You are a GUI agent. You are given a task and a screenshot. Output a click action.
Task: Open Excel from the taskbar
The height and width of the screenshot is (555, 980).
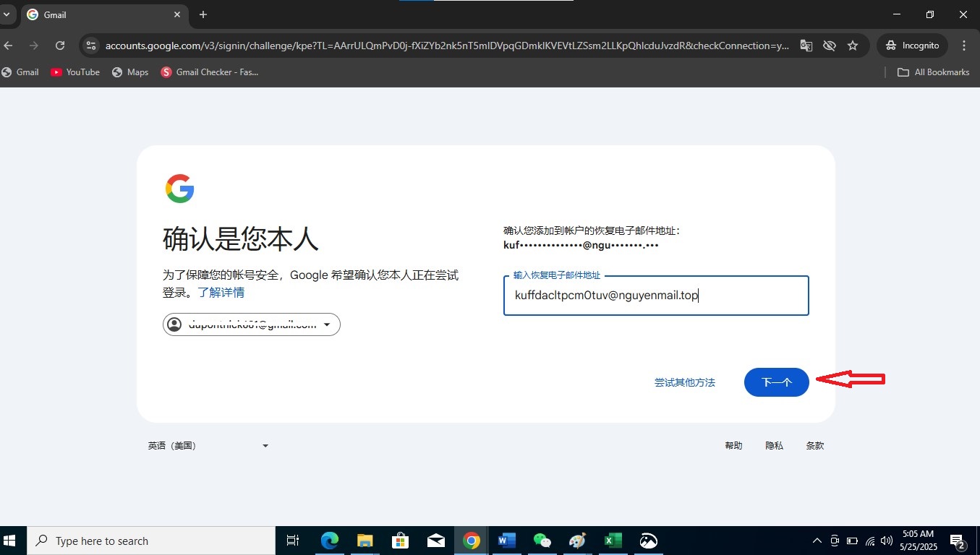click(x=613, y=541)
